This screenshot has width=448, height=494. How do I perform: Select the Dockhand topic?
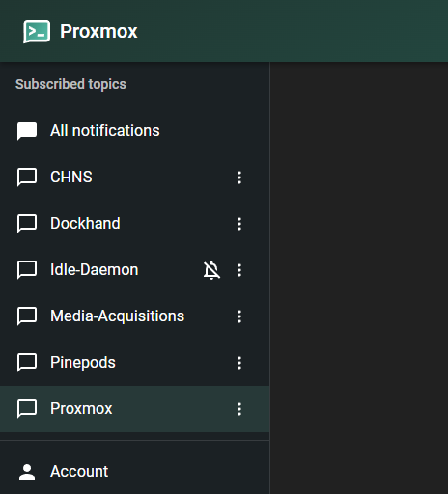click(134, 224)
